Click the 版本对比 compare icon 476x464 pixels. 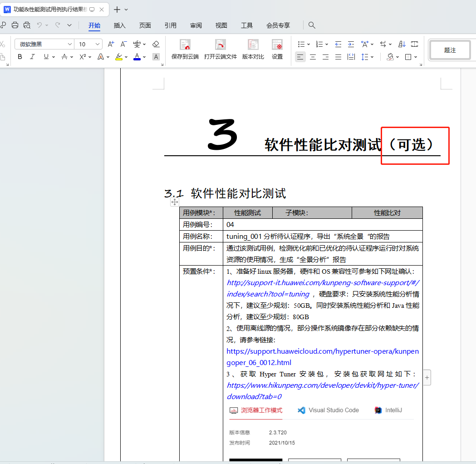pyautogui.click(x=253, y=49)
